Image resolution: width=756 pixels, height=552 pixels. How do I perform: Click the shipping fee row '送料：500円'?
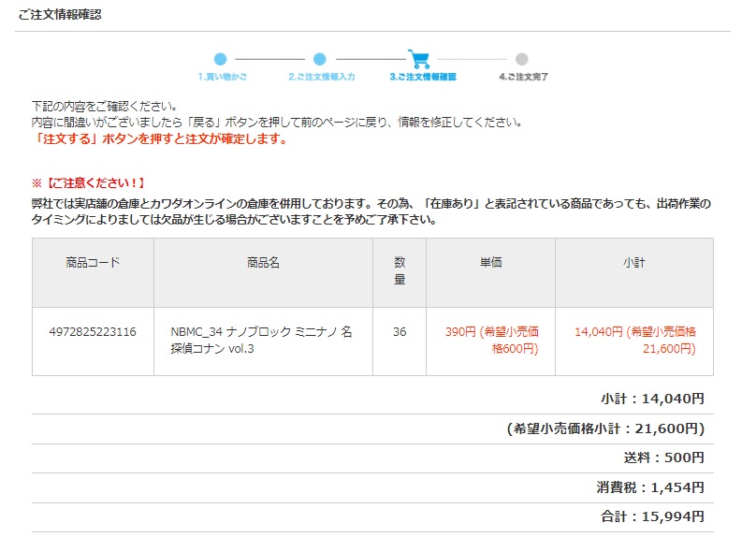coord(663,458)
